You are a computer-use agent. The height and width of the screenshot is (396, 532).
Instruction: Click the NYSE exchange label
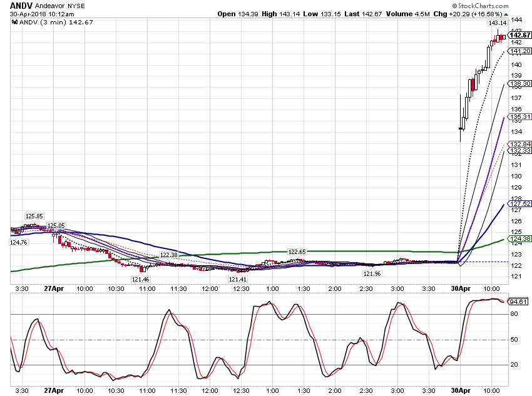[75, 6]
